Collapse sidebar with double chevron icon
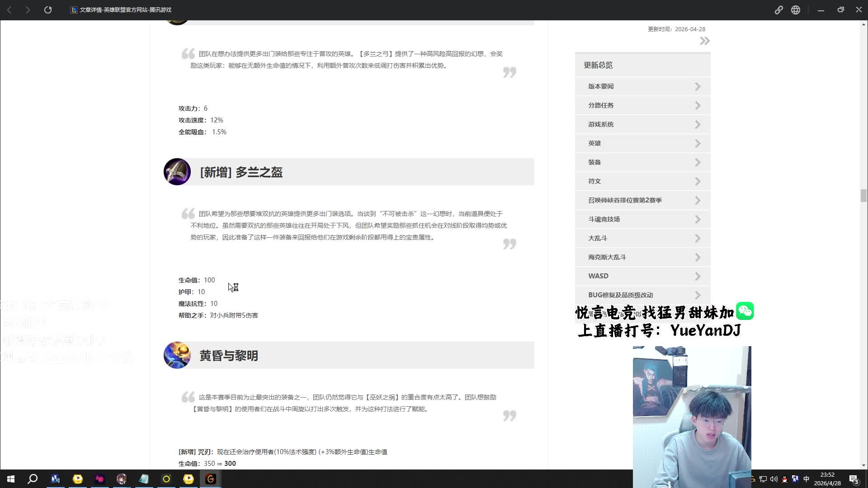The image size is (868, 488). (x=704, y=41)
